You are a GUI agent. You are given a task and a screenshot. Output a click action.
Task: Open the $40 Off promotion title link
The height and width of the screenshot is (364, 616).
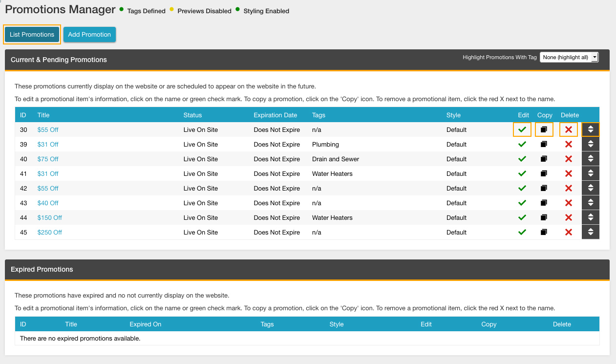click(48, 203)
